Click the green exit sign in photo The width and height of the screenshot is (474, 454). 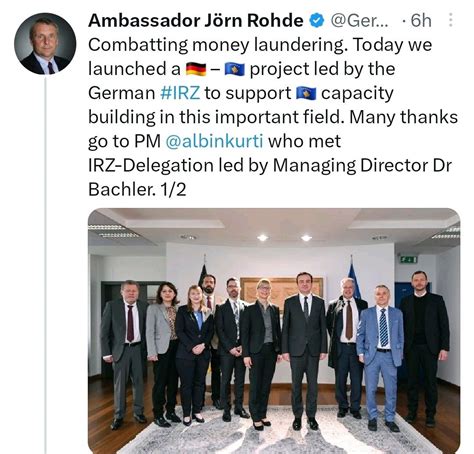tap(408, 259)
